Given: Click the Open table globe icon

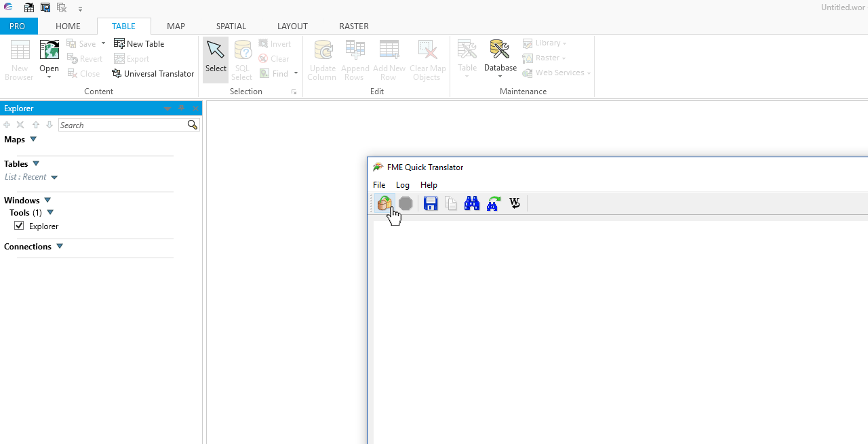Looking at the screenshot, I should click(x=50, y=51).
